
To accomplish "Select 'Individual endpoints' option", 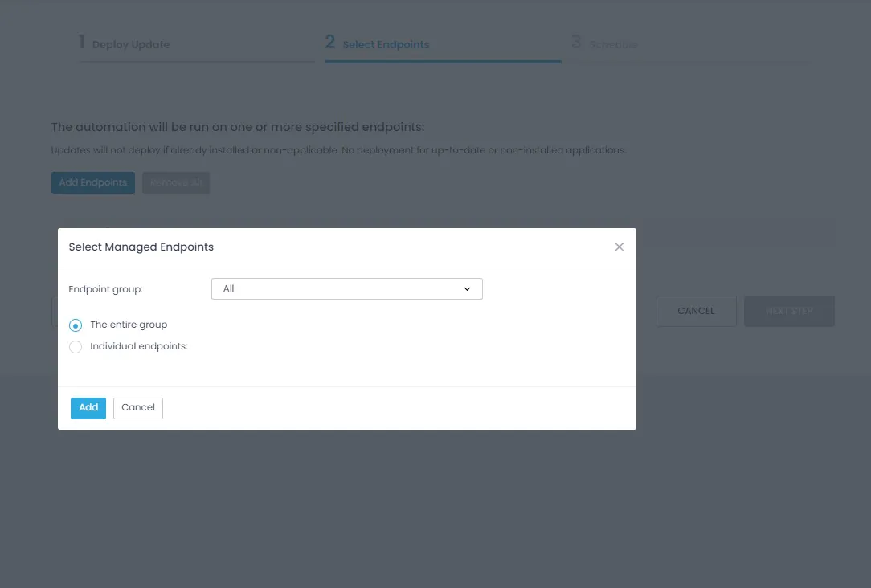I will pos(76,347).
